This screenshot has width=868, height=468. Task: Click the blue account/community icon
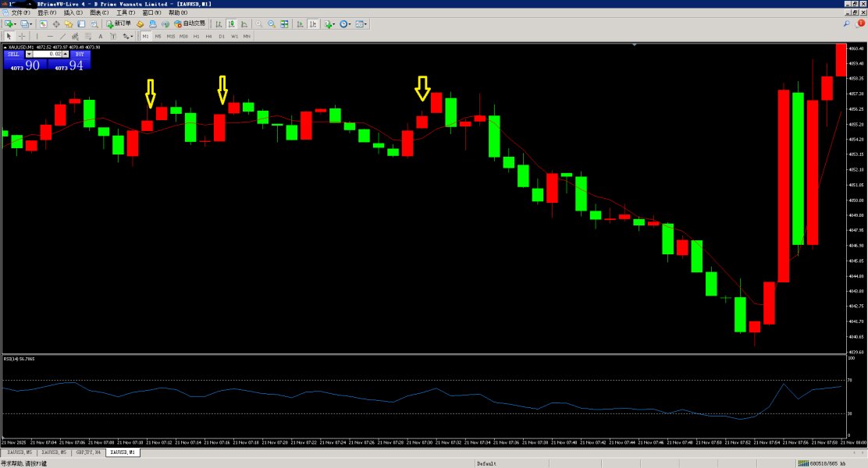(153, 24)
